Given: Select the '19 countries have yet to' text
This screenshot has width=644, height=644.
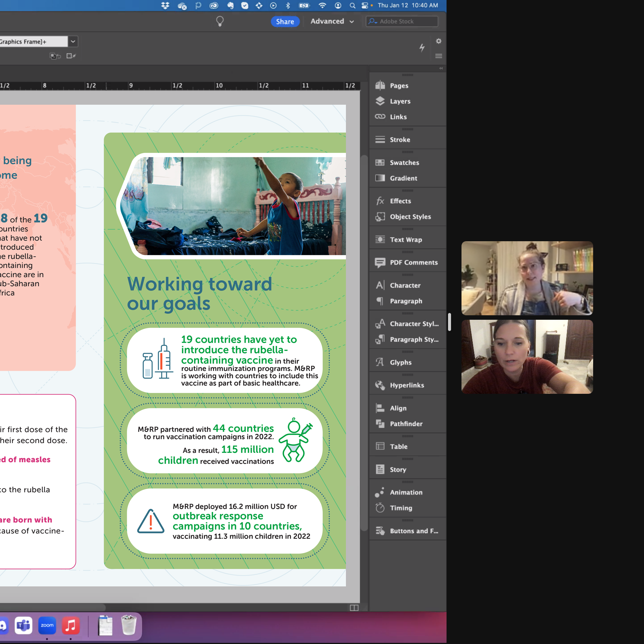Looking at the screenshot, I should (239, 340).
